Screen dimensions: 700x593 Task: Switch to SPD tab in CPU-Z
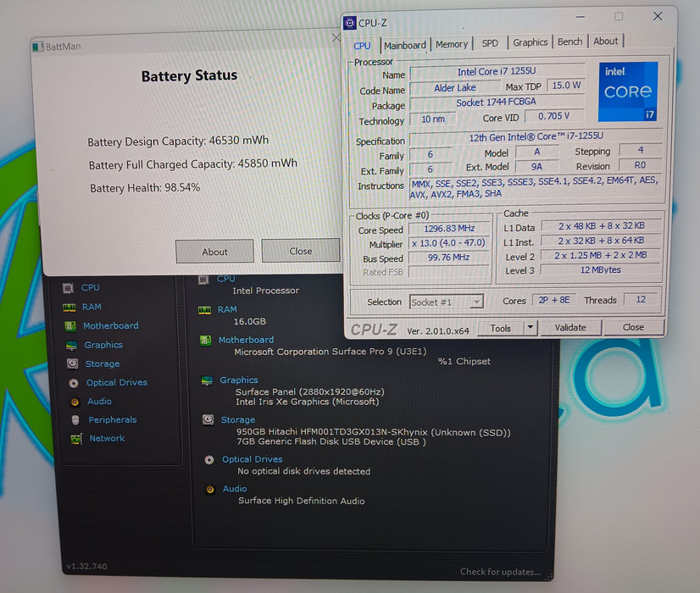point(490,43)
